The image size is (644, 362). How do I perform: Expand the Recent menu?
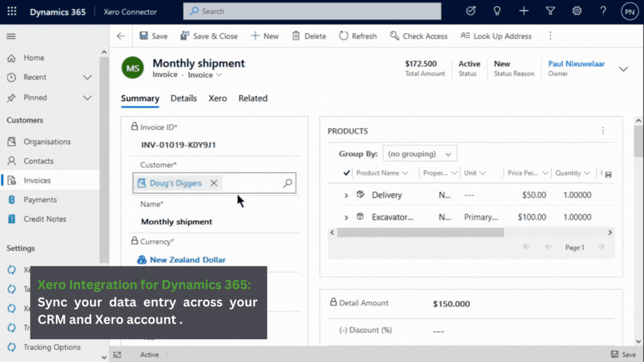87,77
